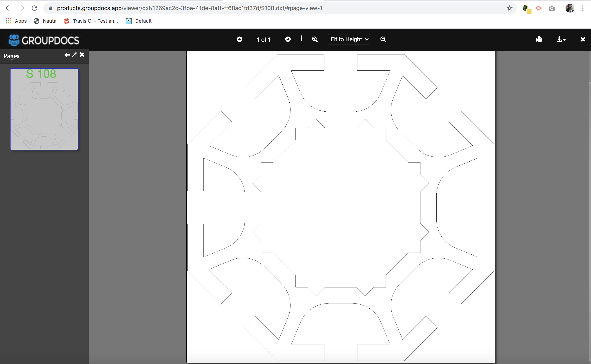Image resolution: width=591 pixels, height=364 pixels.
Task: Open the Nauta bookmark
Action: point(45,21)
